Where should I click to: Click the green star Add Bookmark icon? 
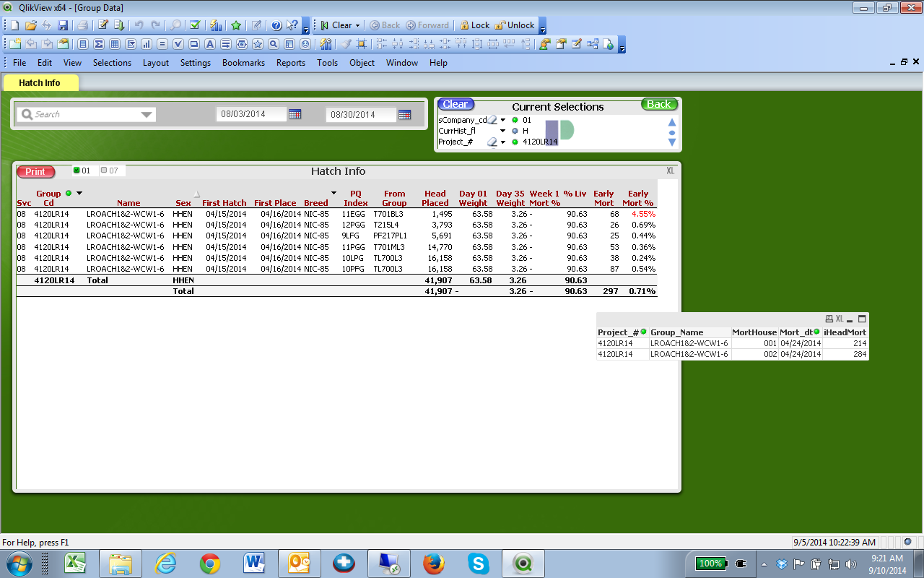click(236, 25)
